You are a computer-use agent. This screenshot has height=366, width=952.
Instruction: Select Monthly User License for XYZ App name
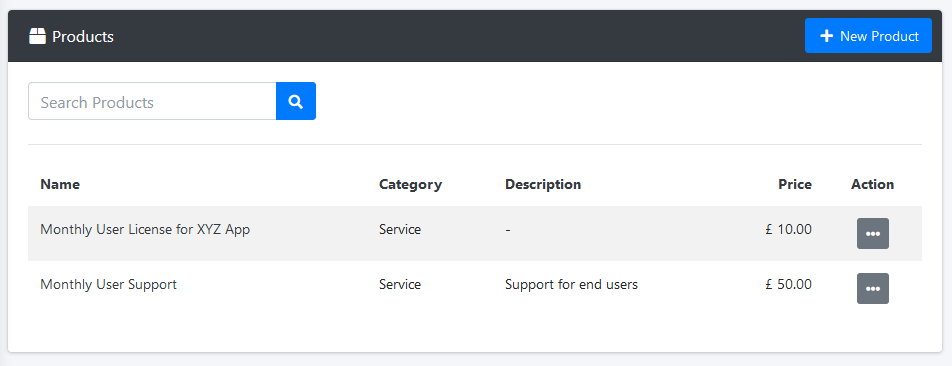pyautogui.click(x=145, y=229)
